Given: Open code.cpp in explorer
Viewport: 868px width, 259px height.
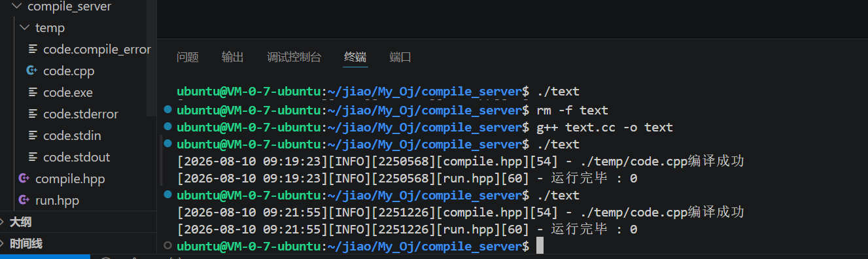Looking at the screenshot, I should coord(69,71).
